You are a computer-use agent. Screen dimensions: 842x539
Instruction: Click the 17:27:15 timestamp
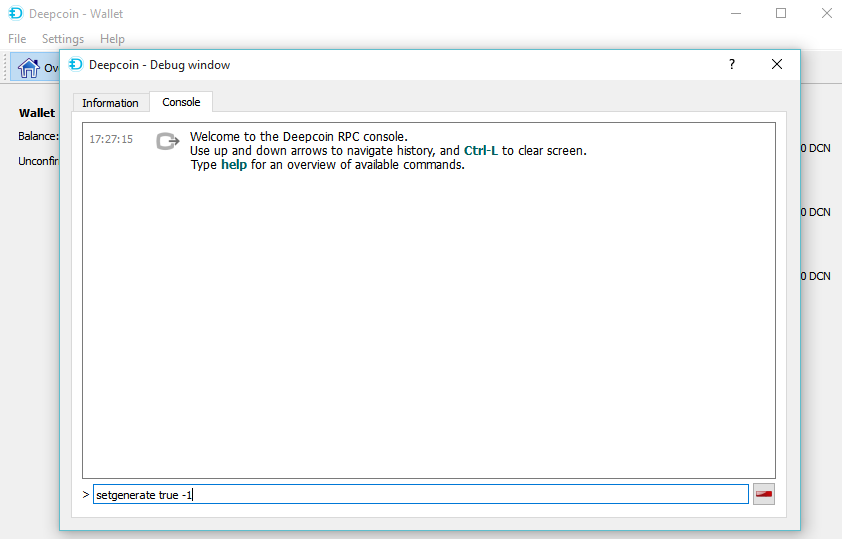pos(111,139)
